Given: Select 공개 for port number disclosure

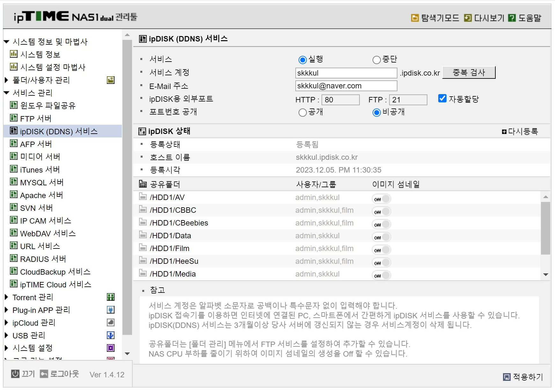Looking at the screenshot, I should click(302, 113).
